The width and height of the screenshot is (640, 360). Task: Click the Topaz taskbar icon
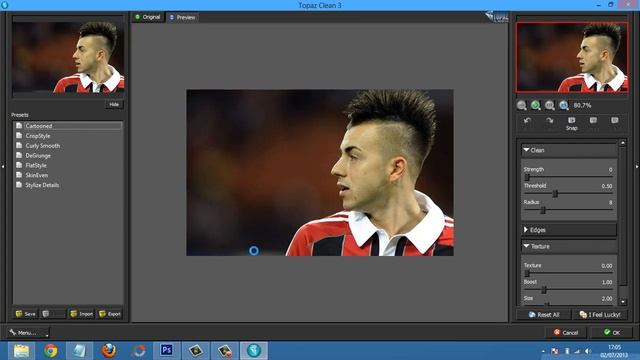pyautogui.click(x=254, y=351)
